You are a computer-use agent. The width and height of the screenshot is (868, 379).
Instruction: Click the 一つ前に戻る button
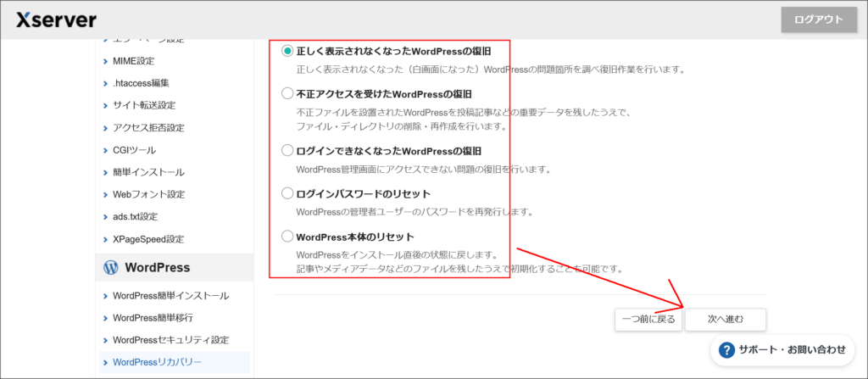(x=648, y=320)
